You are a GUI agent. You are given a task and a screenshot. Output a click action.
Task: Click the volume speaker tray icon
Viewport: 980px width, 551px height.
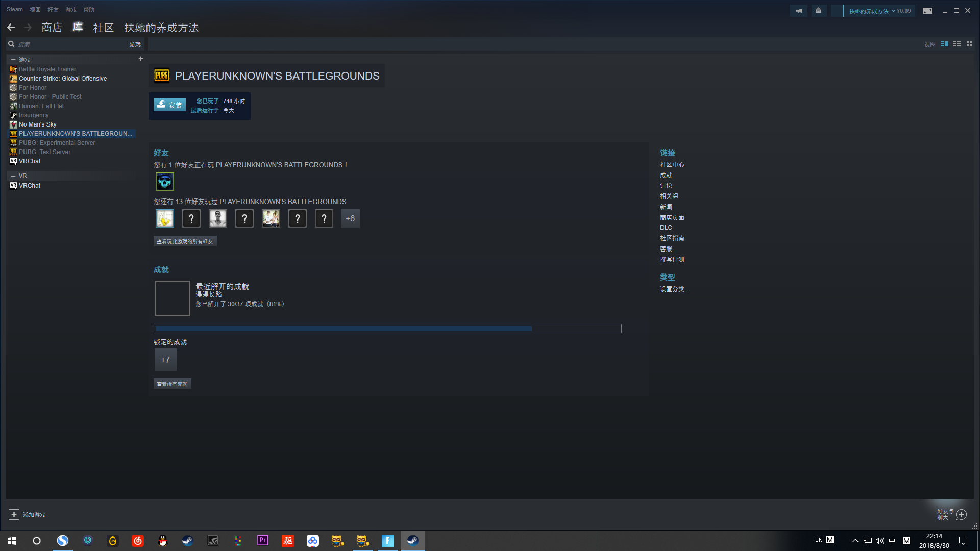[x=880, y=541]
